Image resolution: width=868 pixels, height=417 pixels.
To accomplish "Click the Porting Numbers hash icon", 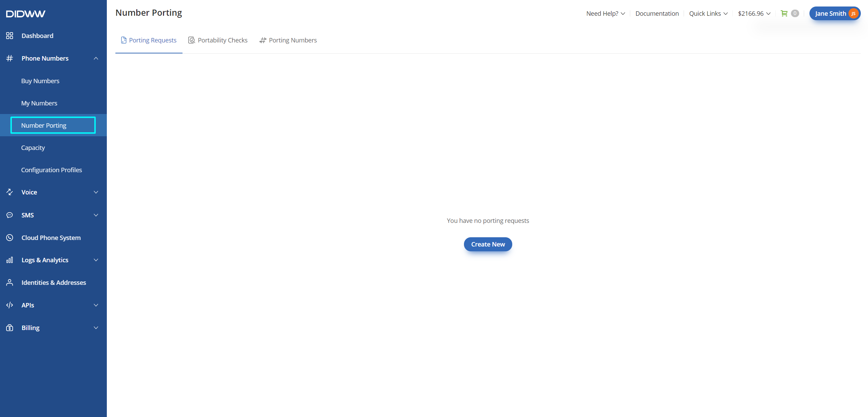I will pos(263,40).
